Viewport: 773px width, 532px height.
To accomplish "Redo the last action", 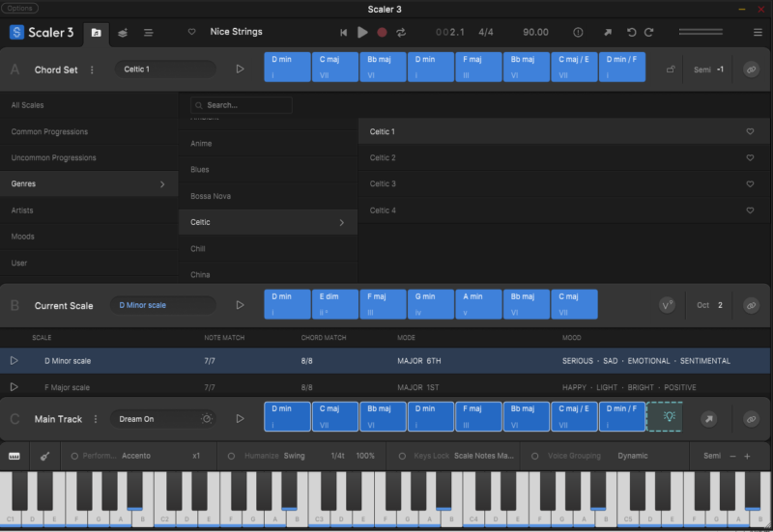I will point(648,33).
